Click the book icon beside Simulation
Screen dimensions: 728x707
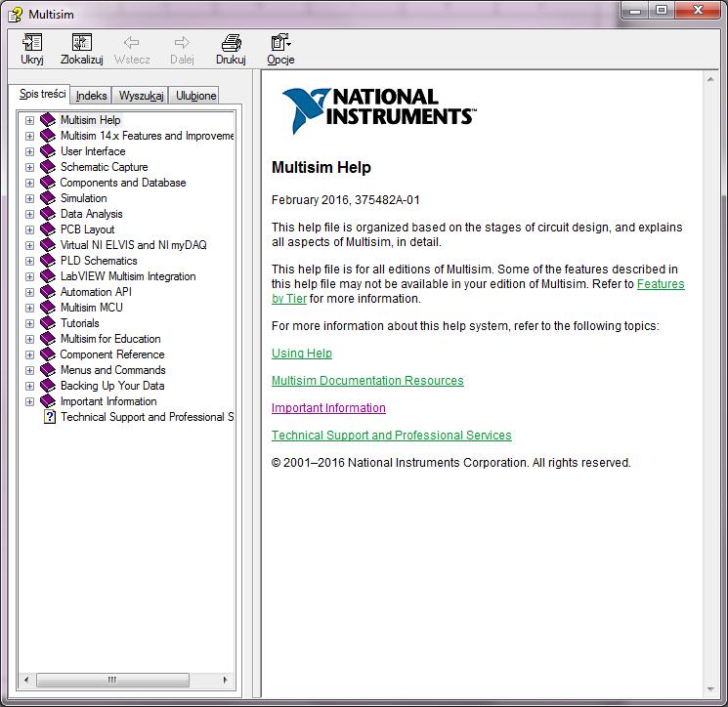point(48,198)
